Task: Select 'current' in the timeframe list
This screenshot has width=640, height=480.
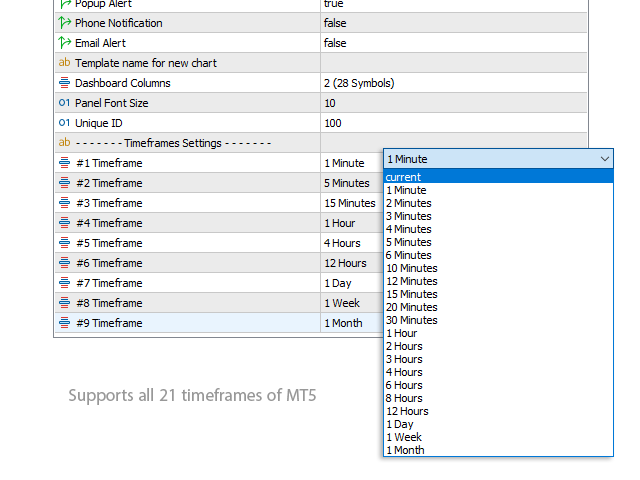Action: 498,177
